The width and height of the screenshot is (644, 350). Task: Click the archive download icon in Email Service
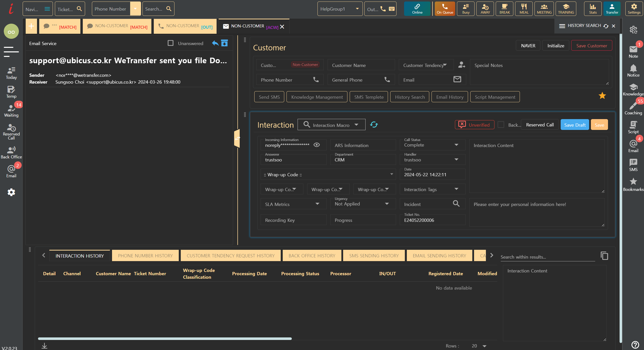pos(224,43)
